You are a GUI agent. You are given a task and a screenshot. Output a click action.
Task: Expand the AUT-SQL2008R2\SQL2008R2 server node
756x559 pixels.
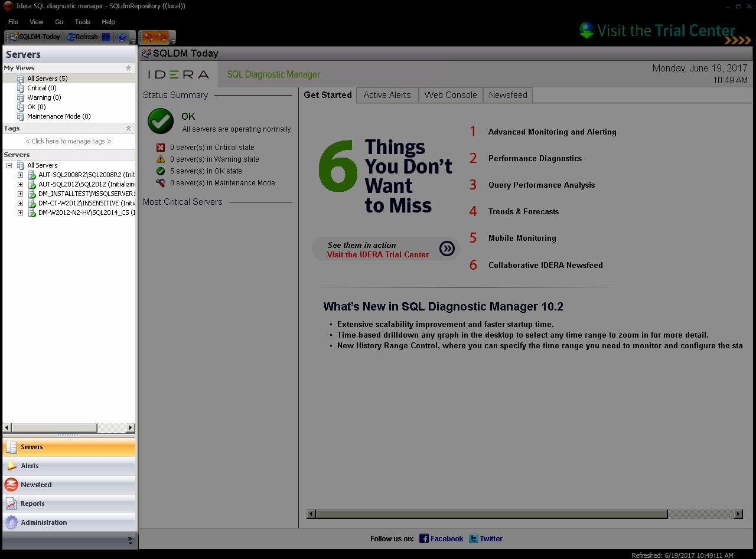pos(20,175)
